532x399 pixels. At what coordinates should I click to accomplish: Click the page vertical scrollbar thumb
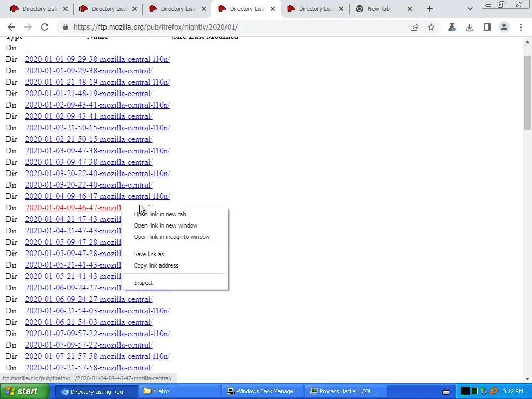tap(527, 92)
